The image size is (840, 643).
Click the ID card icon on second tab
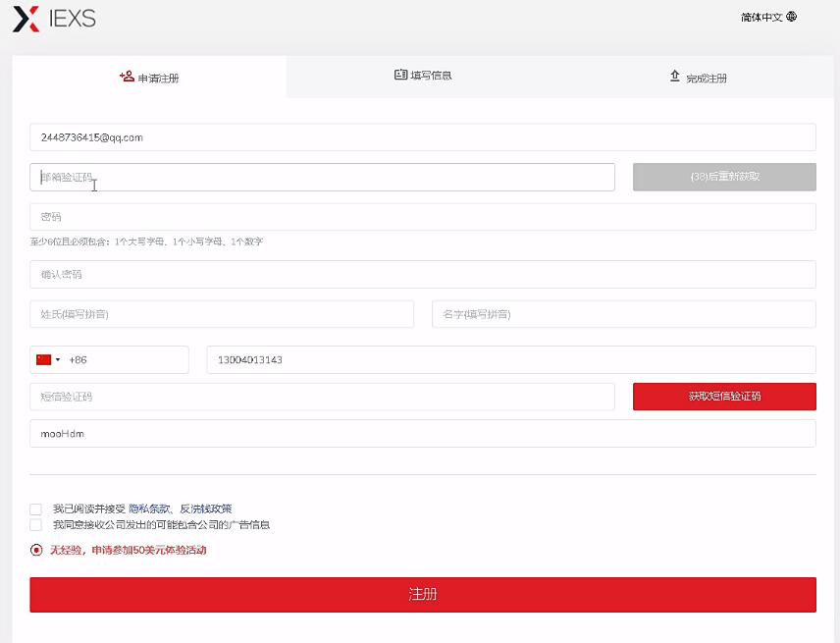coord(400,75)
